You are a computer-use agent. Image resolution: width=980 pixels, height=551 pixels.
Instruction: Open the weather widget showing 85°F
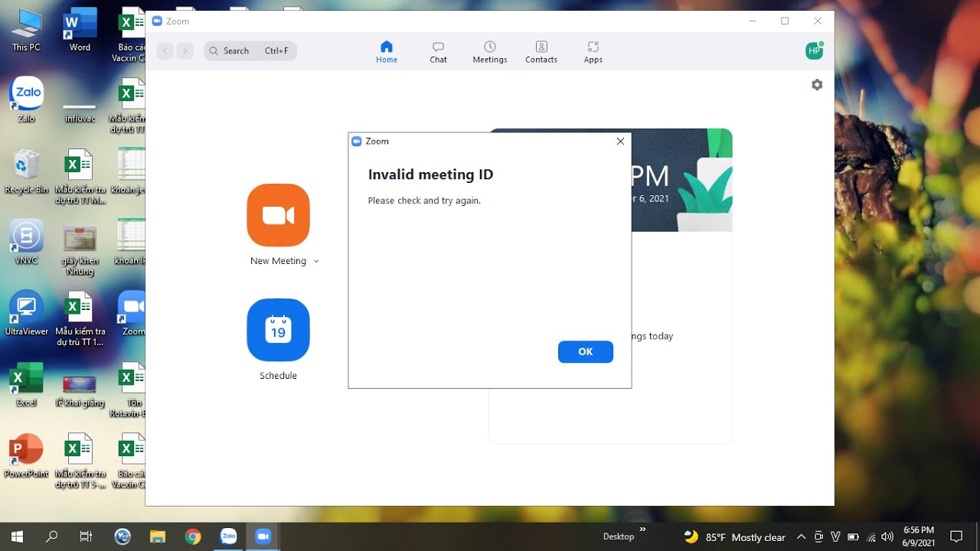pos(734,536)
